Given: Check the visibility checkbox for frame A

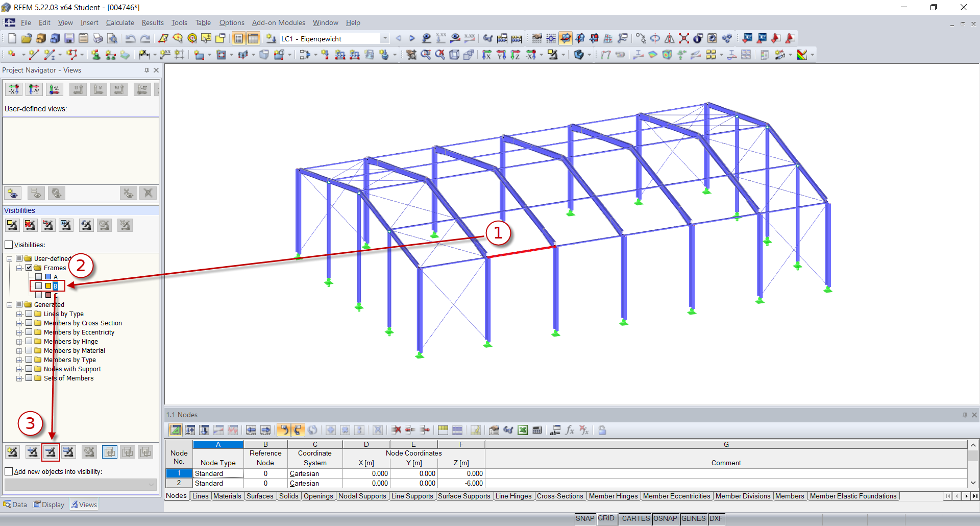Looking at the screenshot, I should tap(38, 277).
